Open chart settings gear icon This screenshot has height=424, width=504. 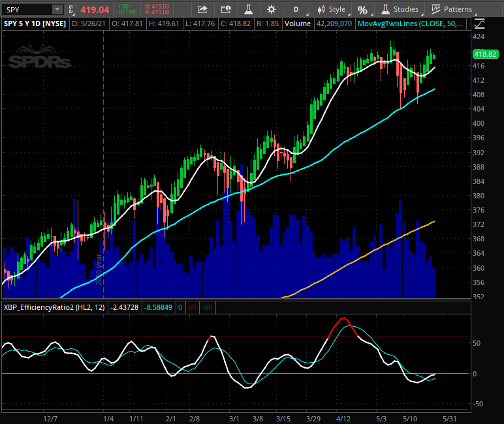click(271, 10)
